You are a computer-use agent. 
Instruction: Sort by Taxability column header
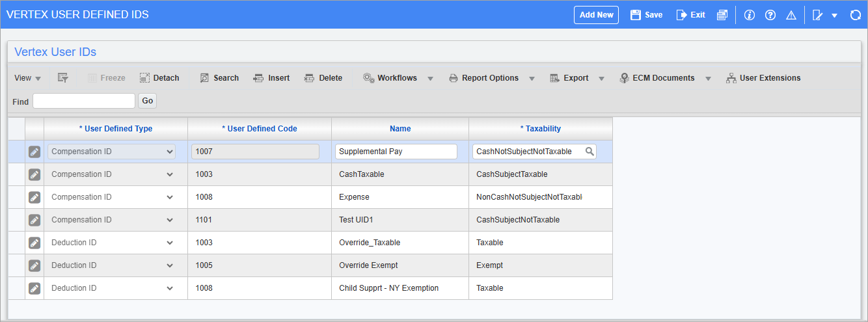tap(541, 129)
